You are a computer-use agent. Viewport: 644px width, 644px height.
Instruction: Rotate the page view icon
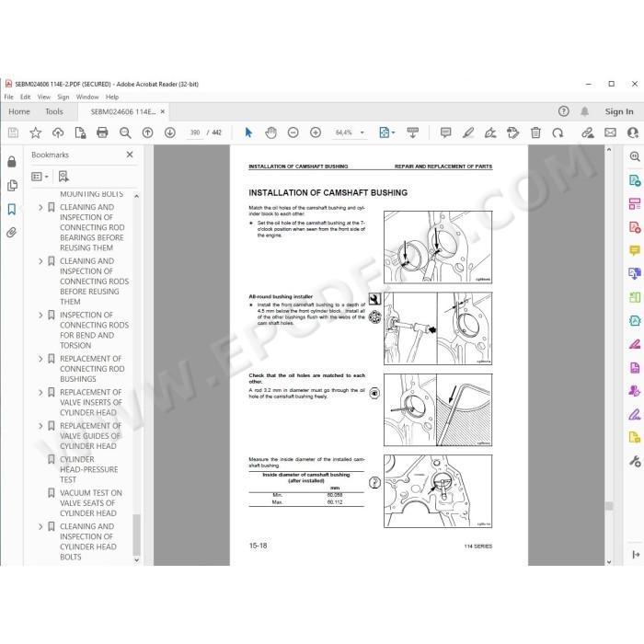[558, 132]
